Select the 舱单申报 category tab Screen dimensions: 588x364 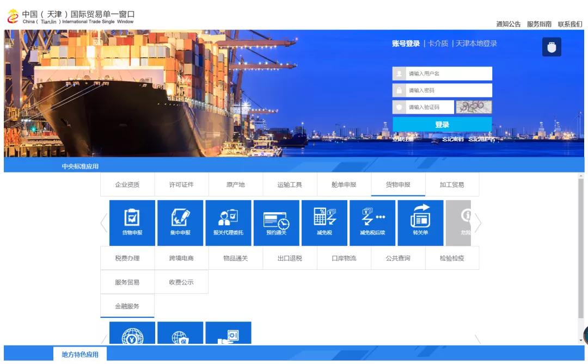(x=344, y=184)
